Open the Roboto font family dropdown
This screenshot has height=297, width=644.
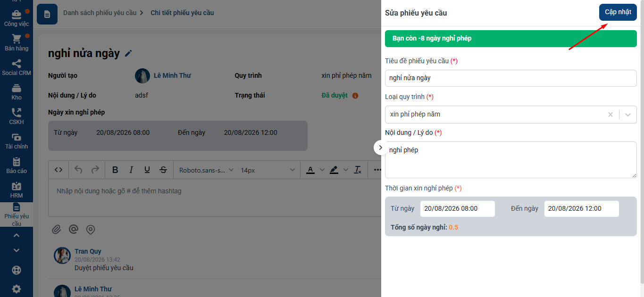click(x=207, y=170)
